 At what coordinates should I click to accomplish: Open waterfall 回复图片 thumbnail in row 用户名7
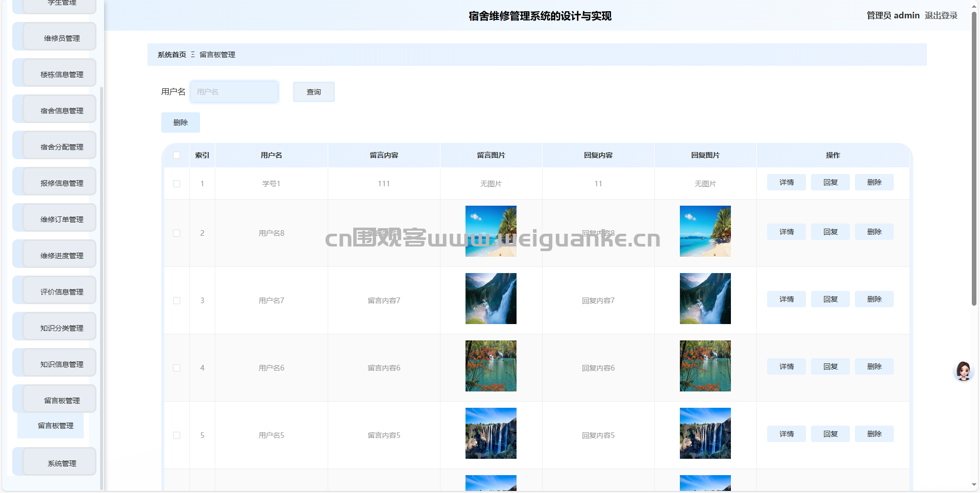(x=705, y=299)
